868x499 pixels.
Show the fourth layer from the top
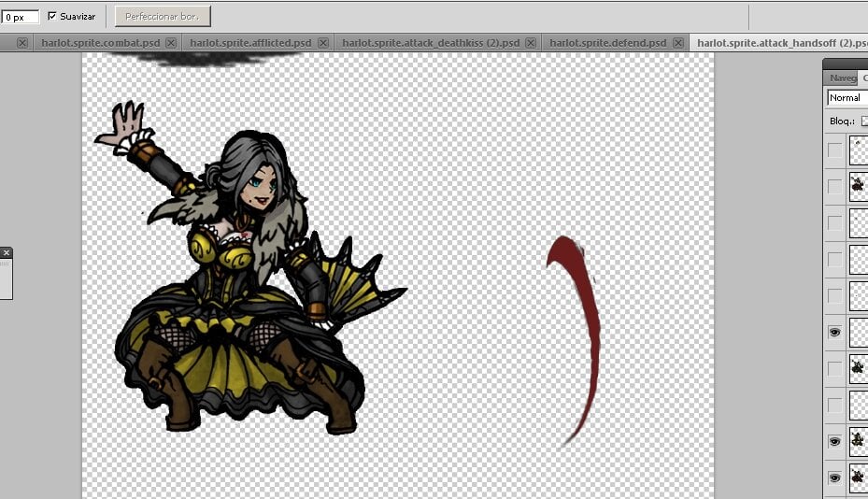[x=834, y=259]
